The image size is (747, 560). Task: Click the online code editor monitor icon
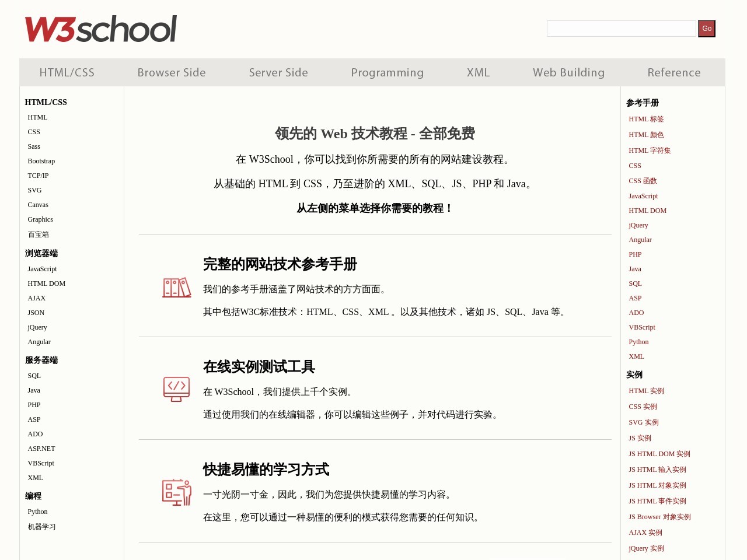tap(177, 389)
